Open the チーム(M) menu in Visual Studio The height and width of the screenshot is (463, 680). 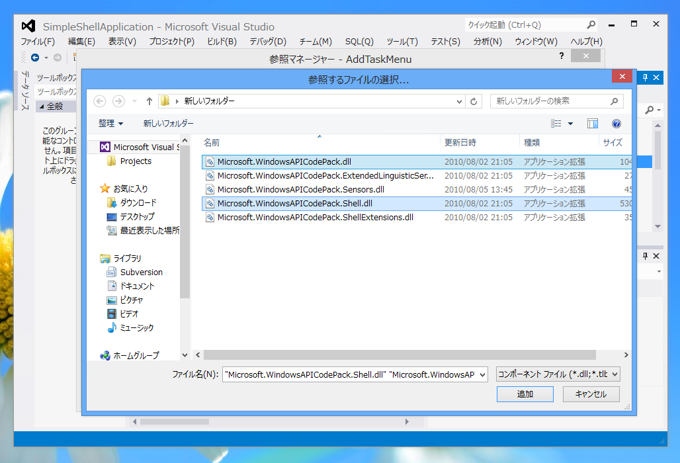pyautogui.click(x=315, y=42)
